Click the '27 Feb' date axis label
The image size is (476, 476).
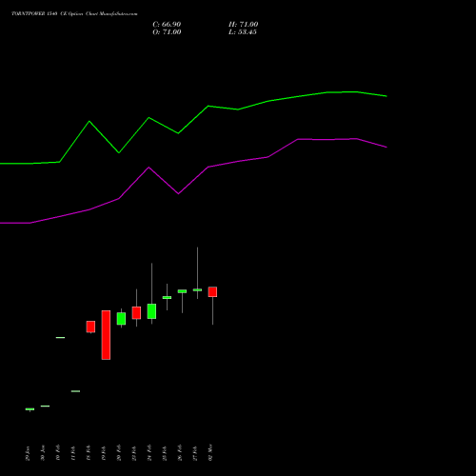click(195, 453)
